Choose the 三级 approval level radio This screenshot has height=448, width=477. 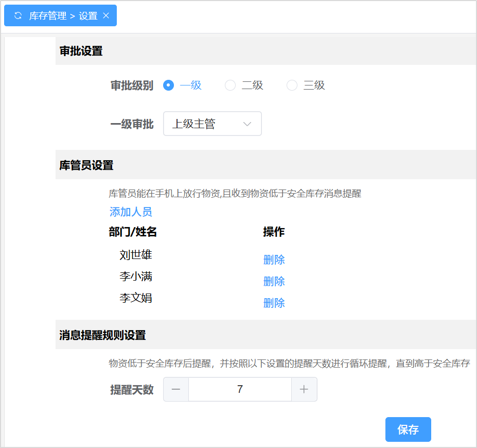[x=292, y=85]
